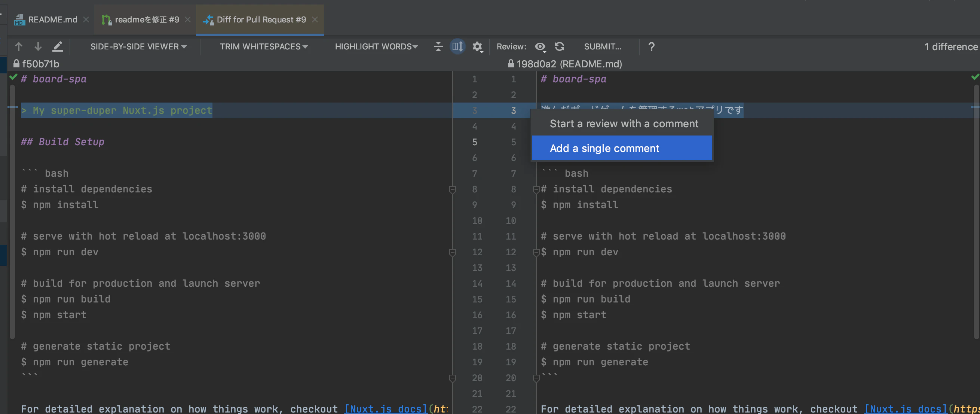Open the Side-by-side viewer dropdown
This screenshot has height=414, width=980.
138,46
